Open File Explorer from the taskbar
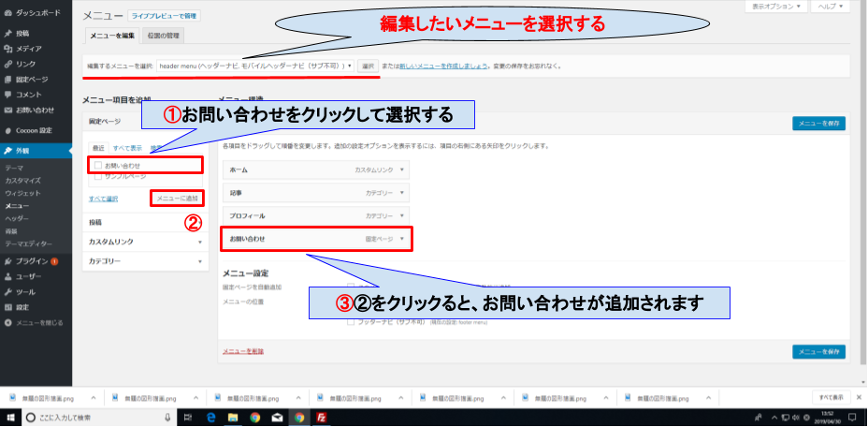 233,417
